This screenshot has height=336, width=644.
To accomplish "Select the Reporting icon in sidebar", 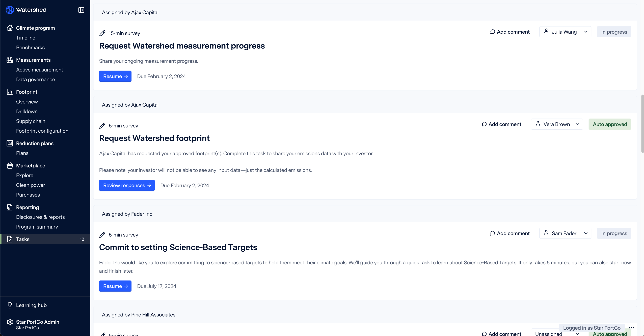I will click(x=10, y=207).
